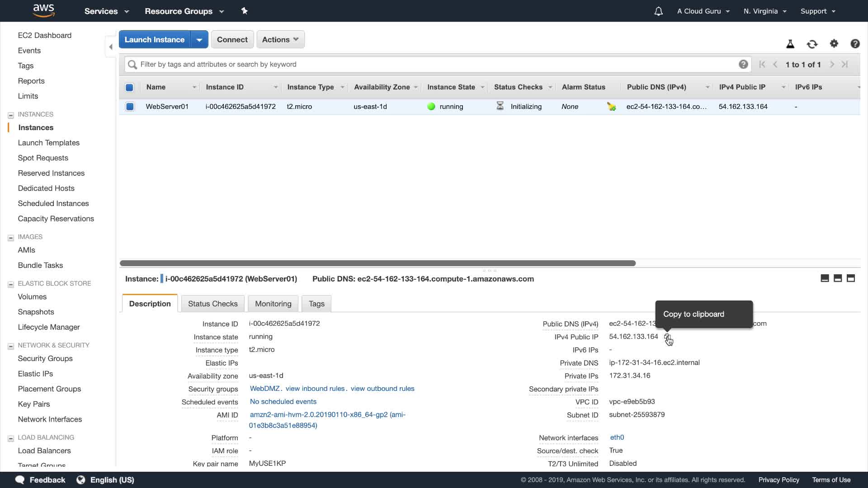Uncheck the WebServer01 row checkbox
Screen dimensions: 868x488
pos(130,107)
